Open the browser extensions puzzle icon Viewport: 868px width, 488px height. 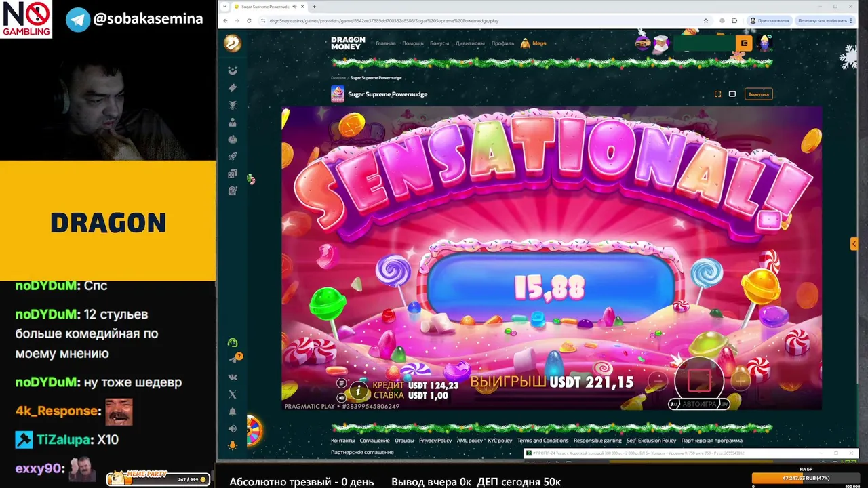[734, 20]
